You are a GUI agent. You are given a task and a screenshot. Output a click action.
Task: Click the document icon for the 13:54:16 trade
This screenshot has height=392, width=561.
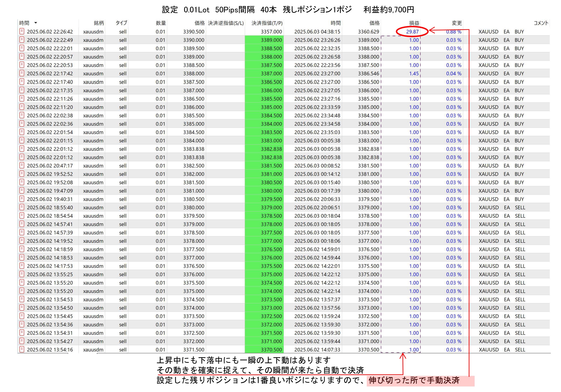[22, 349]
